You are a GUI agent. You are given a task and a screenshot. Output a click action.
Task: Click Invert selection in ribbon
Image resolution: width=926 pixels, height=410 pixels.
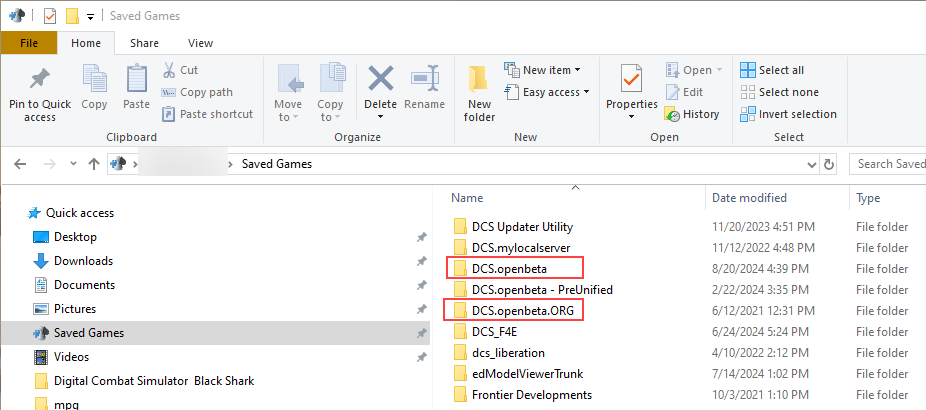click(x=788, y=114)
